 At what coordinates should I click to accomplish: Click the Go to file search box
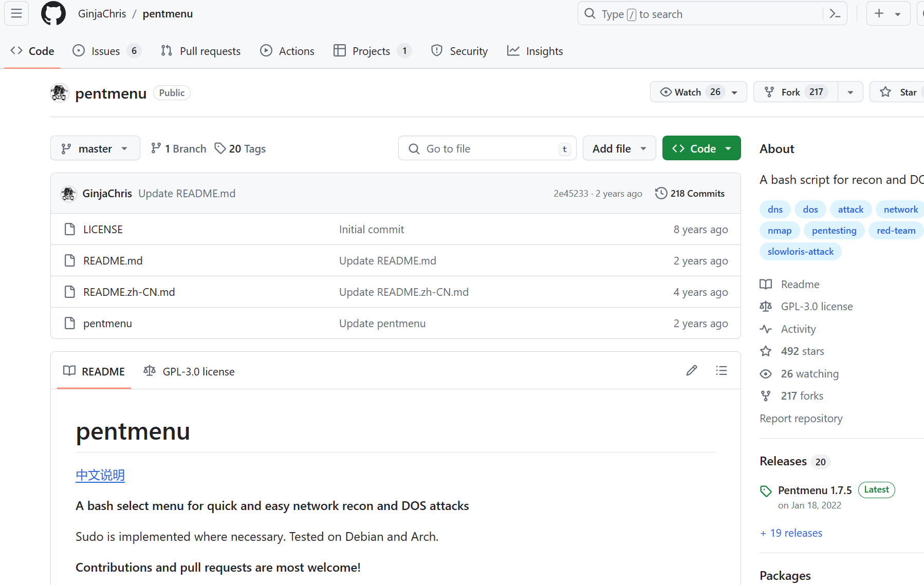(487, 148)
